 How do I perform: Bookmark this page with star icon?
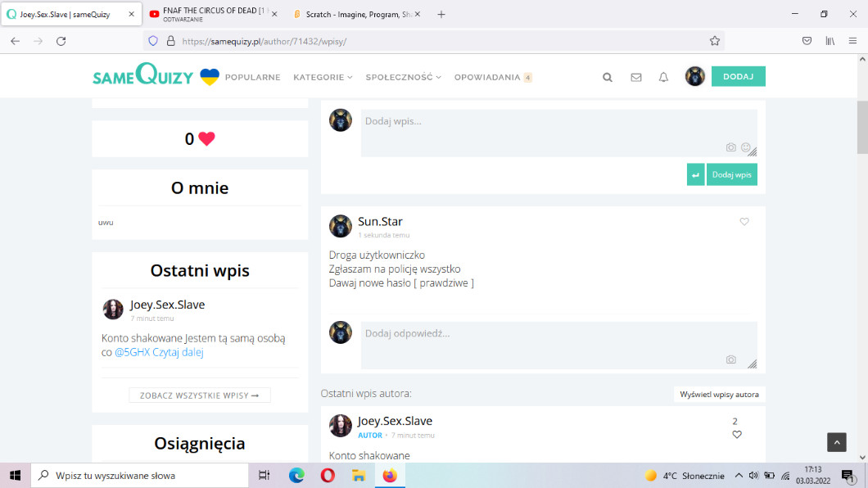(715, 41)
